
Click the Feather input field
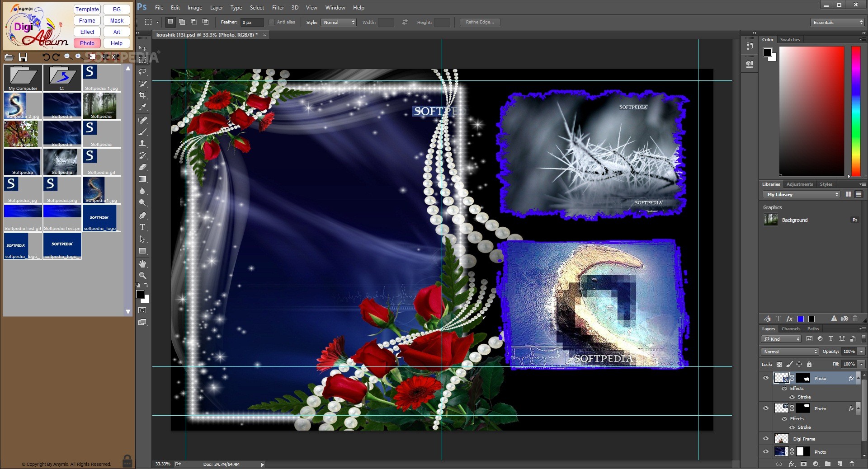pos(252,22)
